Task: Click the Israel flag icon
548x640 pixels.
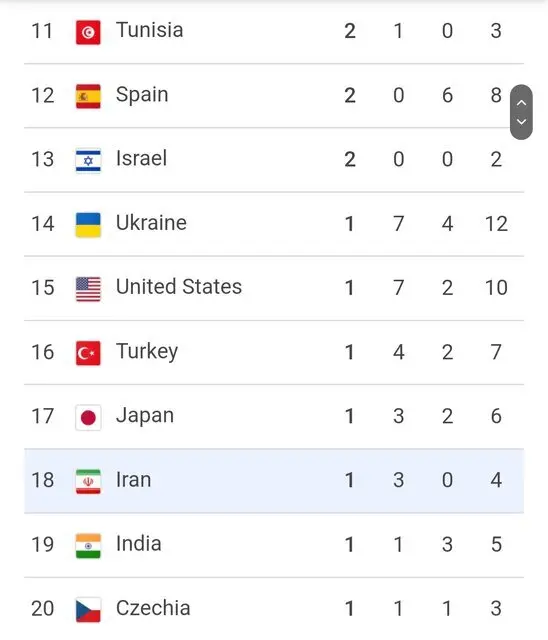Action: pyautogui.click(x=88, y=160)
